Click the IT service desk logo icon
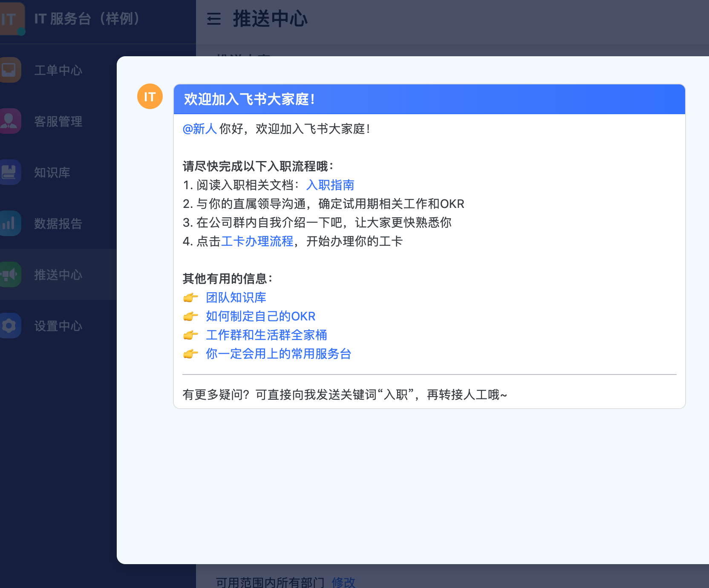 pyautogui.click(x=11, y=19)
